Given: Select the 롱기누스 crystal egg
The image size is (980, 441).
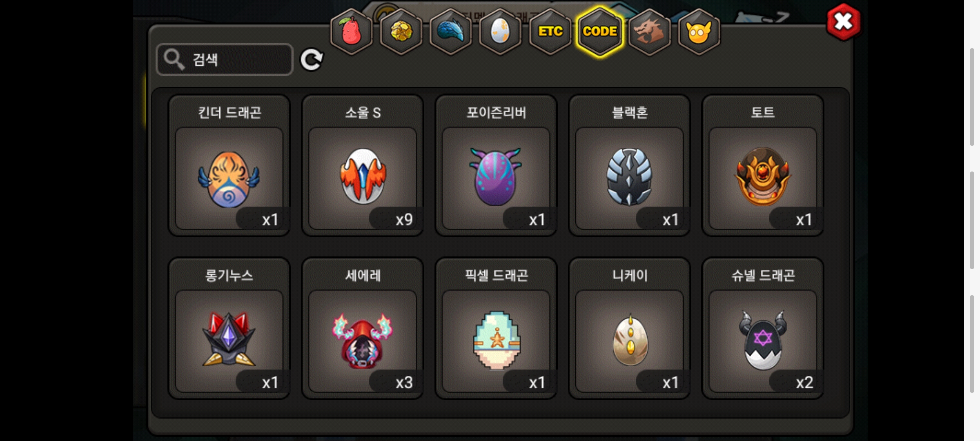Looking at the screenshot, I should pyautogui.click(x=229, y=328).
